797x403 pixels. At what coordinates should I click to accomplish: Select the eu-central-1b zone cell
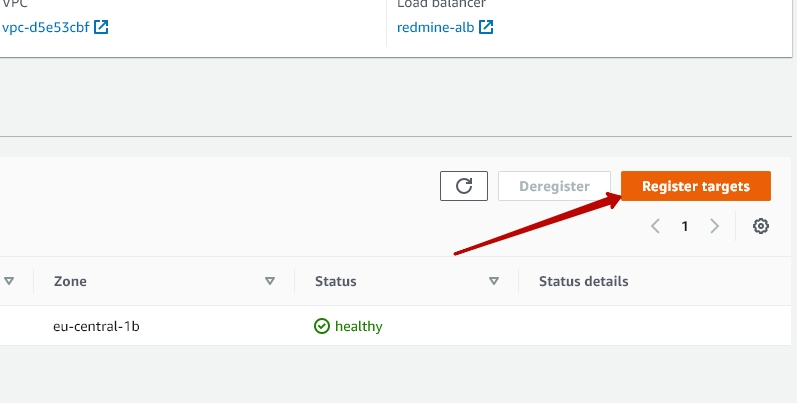pos(96,326)
